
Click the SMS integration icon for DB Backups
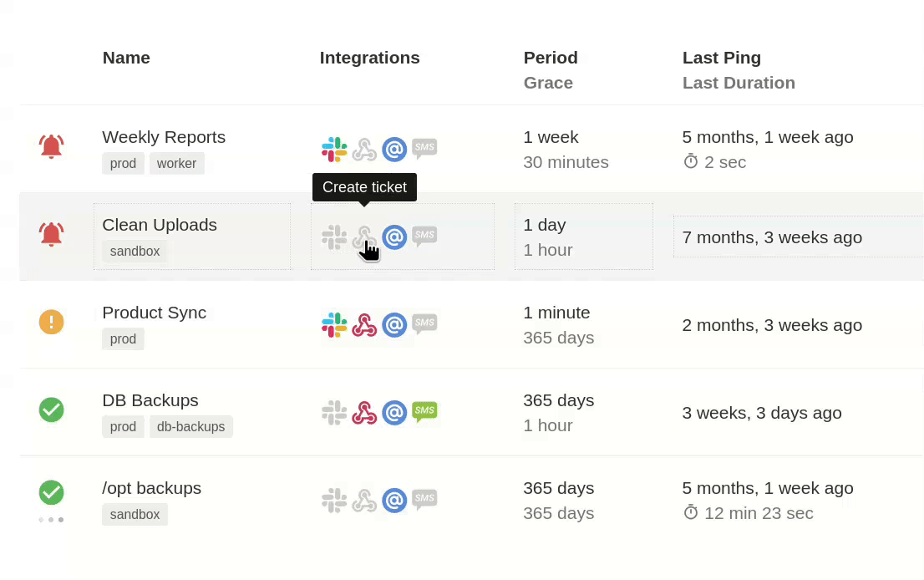[x=424, y=412]
